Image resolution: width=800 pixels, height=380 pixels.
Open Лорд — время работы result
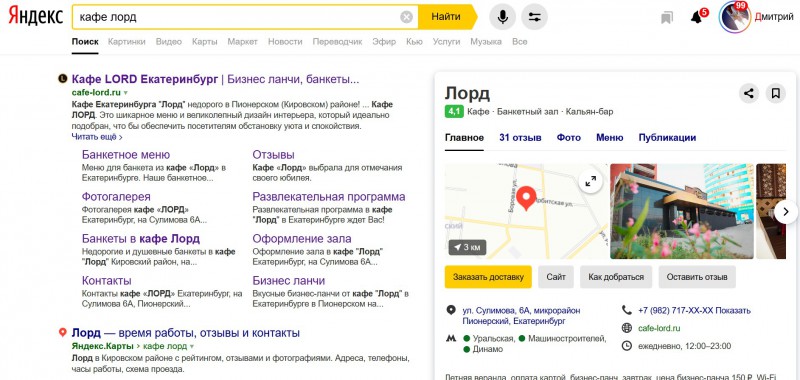coord(186,333)
